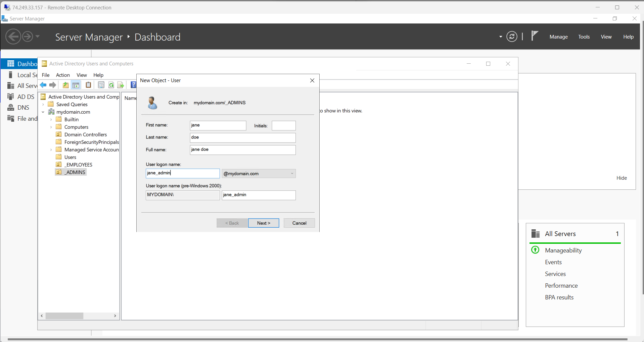Viewport: 644px width, 342px height.
Task: Open the Tools menu in Server Manager
Action: (584, 37)
